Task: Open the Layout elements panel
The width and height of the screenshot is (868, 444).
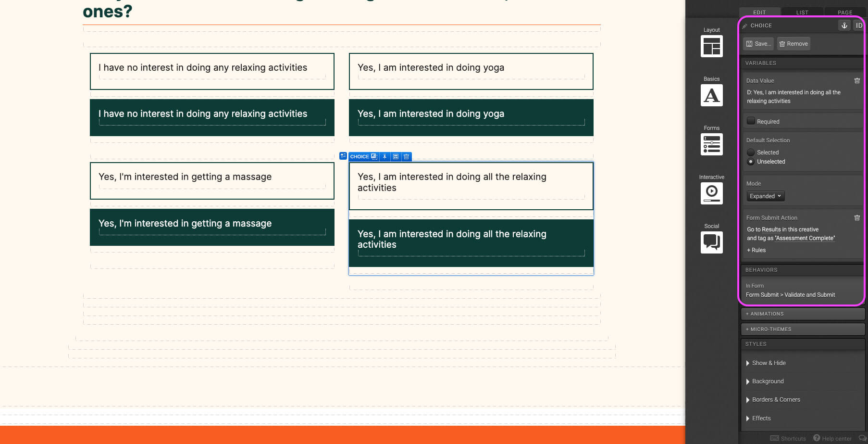Action: point(711,46)
